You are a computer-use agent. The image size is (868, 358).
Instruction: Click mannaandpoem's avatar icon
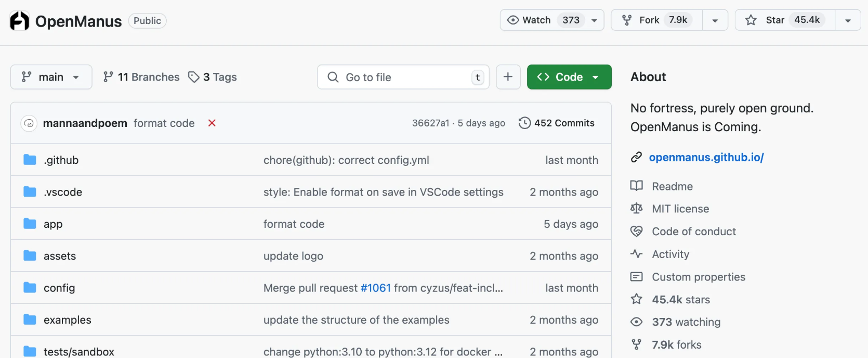tap(29, 123)
